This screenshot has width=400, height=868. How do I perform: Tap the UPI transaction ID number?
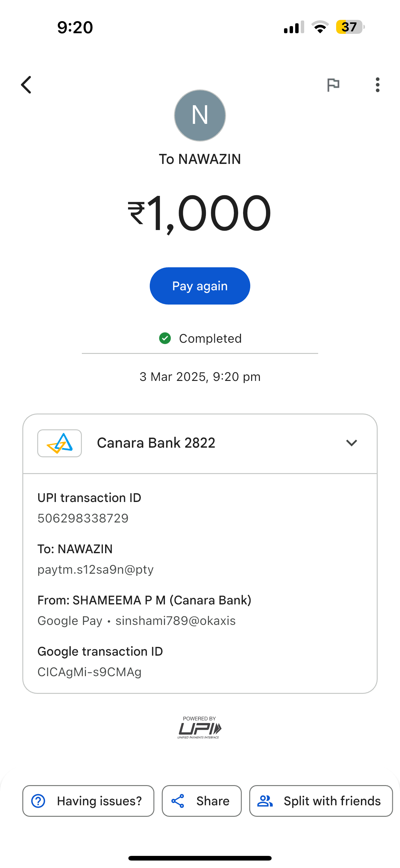click(83, 518)
